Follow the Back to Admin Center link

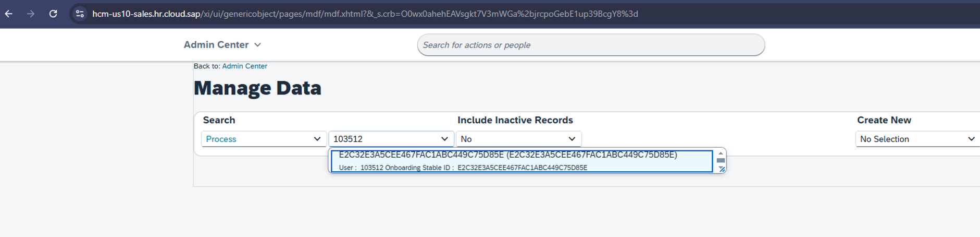pyautogui.click(x=244, y=66)
